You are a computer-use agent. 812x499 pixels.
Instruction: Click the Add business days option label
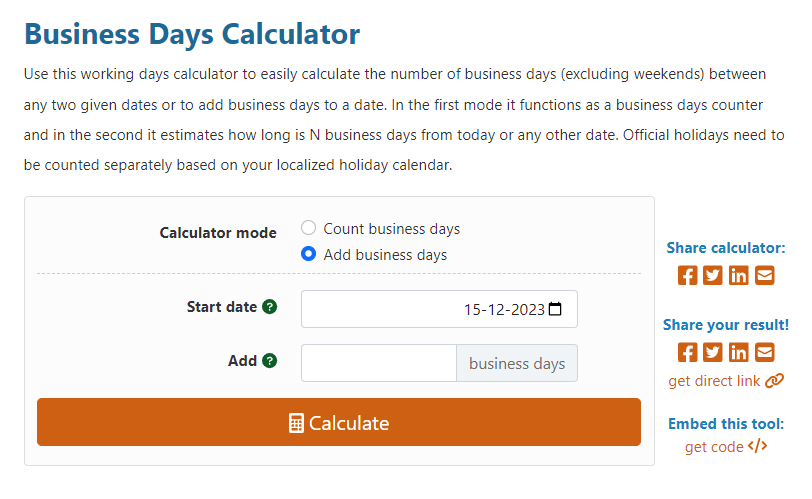(385, 255)
